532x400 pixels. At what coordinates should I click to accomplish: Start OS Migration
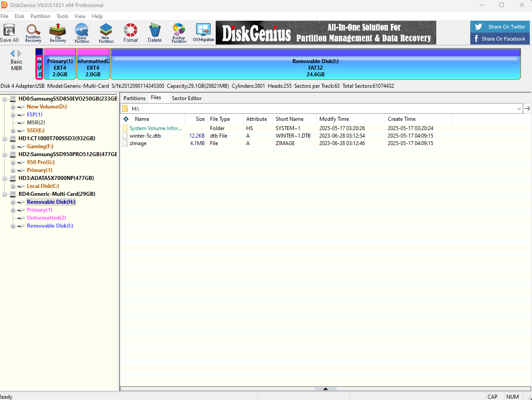coord(203,32)
